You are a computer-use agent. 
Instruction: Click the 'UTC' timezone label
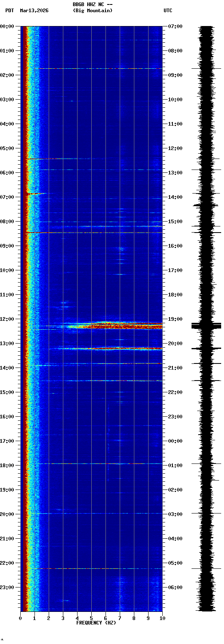[x=168, y=11]
